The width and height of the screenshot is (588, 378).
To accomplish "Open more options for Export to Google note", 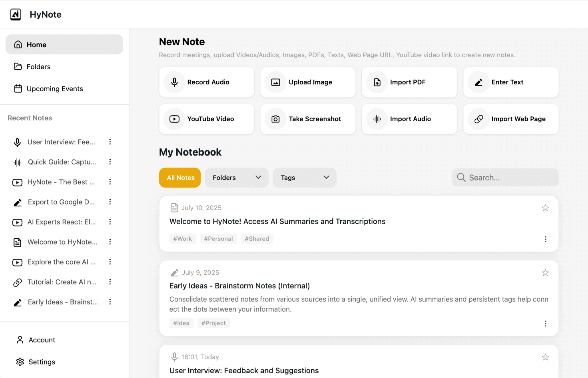I will coord(110,202).
